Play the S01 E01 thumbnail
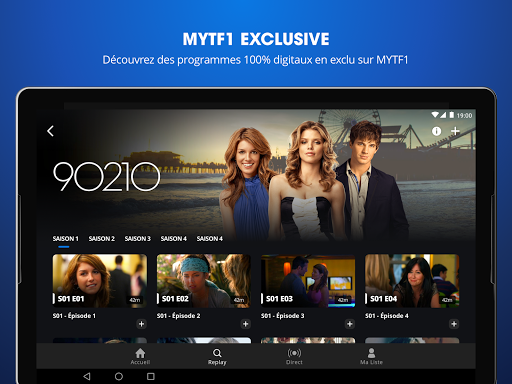 pos(100,281)
